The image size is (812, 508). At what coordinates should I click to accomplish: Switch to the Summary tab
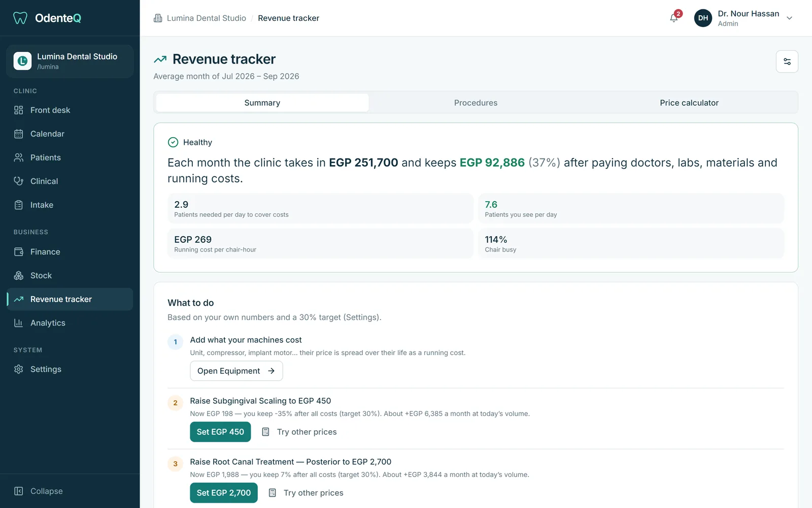tap(262, 103)
